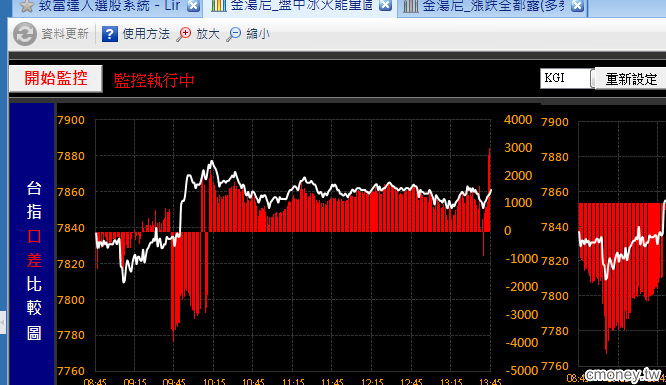Viewport: 666px width, 385px height.
Task: Click the 台指口差比較圖 side label
Action: pos(34,260)
